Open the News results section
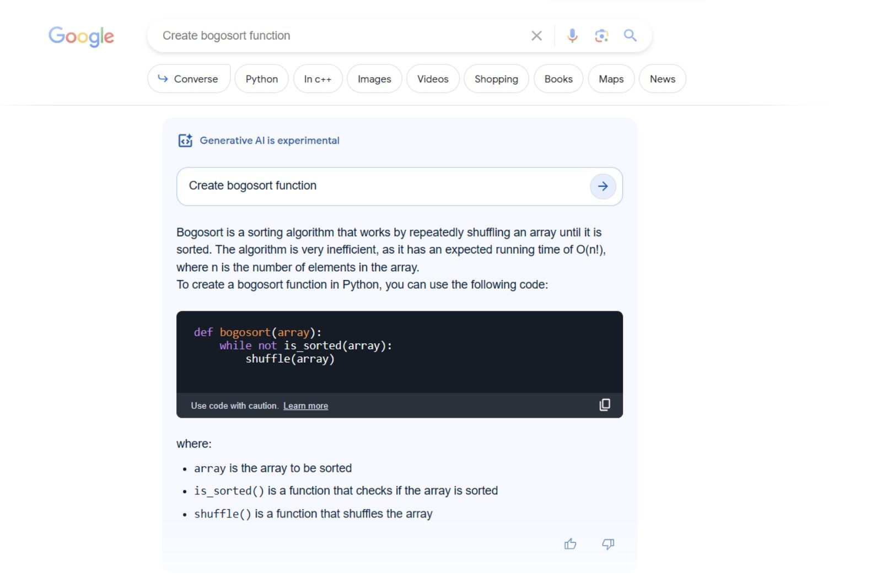882x588 pixels. (662, 79)
